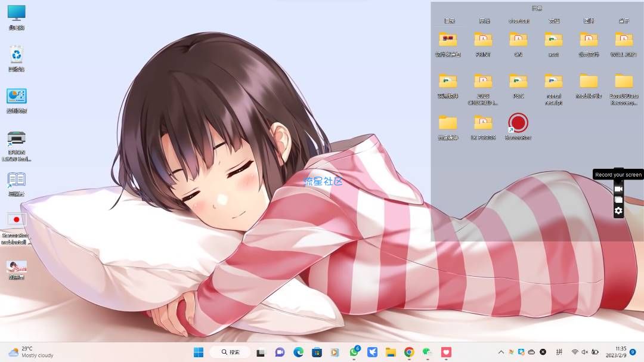This screenshot has height=362, width=644.
Task: Switch to Google Chrome on the taskbar
Action: point(409,352)
